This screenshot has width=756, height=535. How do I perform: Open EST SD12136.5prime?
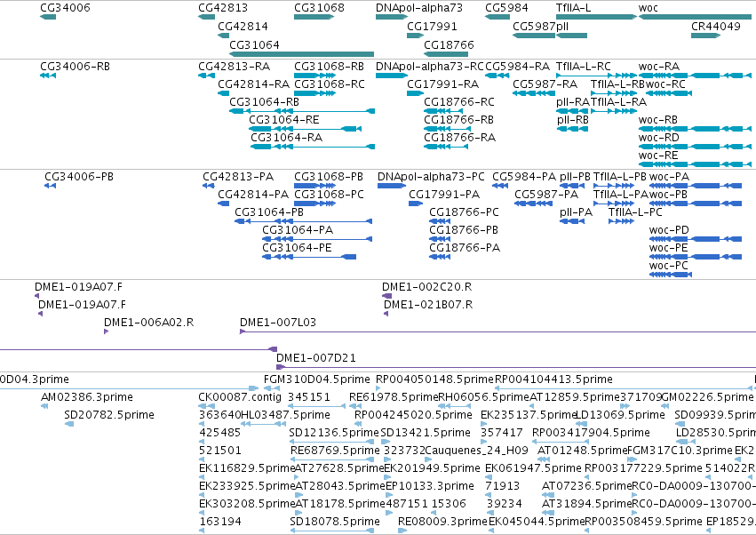point(334,433)
